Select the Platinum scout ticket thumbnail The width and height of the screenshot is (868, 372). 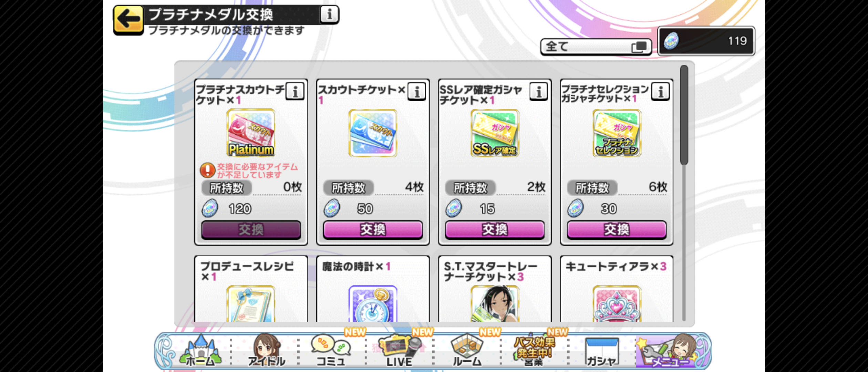251,133
